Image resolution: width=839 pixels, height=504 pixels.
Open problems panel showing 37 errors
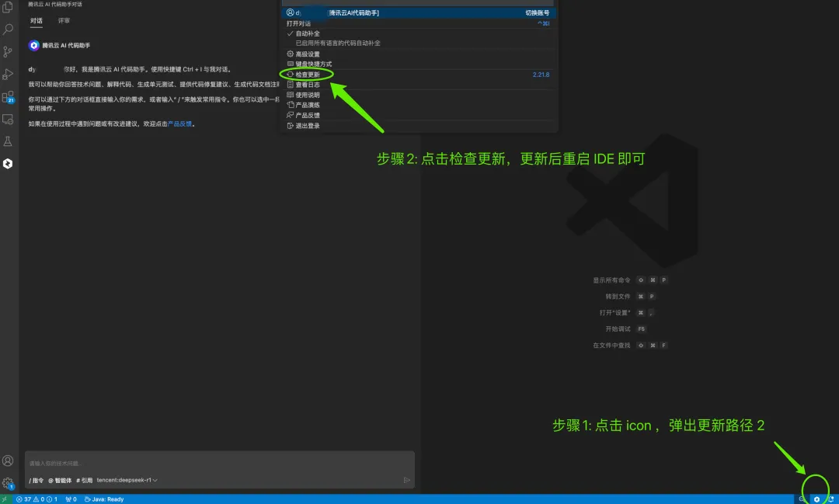coord(23,499)
